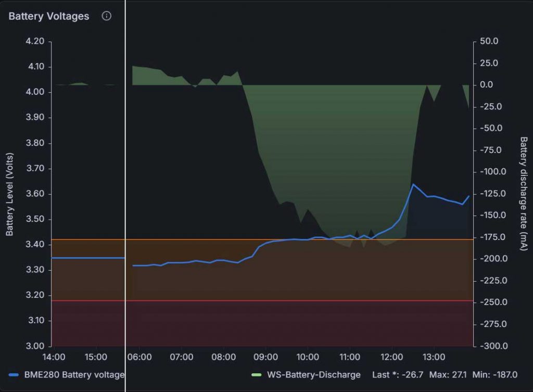Click the 13:00 time axis label
The width and height of the screenshot is (533, 392).
tap(434, 357)
